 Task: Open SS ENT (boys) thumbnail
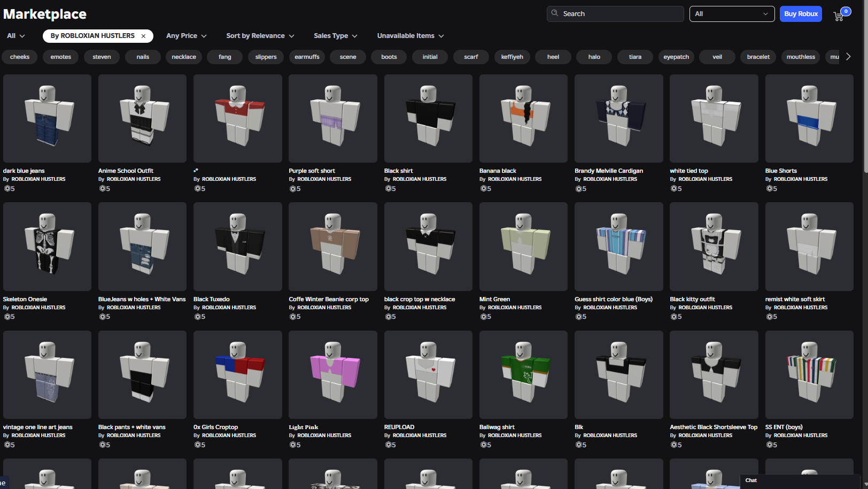[x=809, y=375]
